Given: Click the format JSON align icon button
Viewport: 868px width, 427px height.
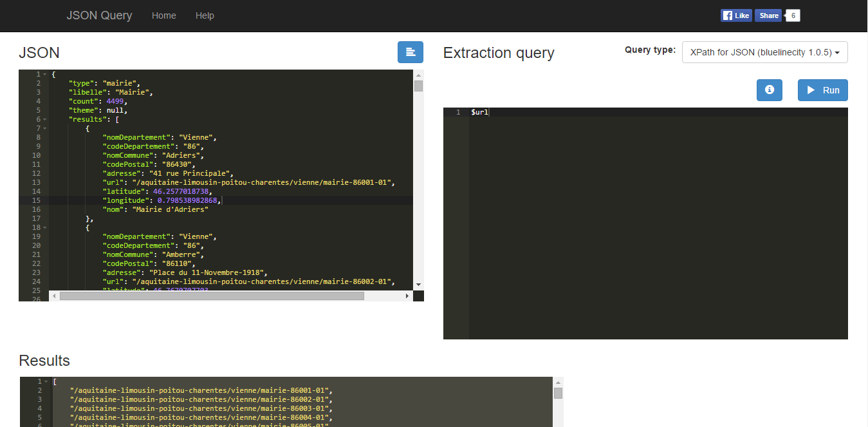Looking at the screenshot, I should click(411, 52).
